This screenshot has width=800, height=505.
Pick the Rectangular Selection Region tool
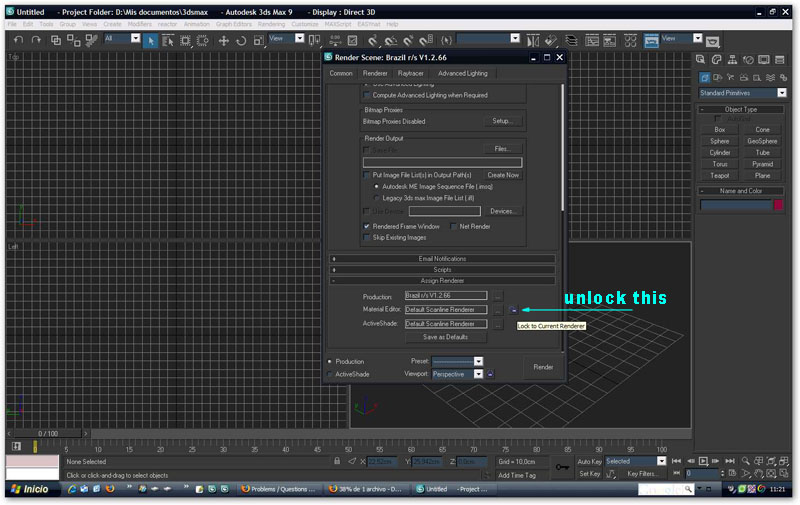[185, 40]
